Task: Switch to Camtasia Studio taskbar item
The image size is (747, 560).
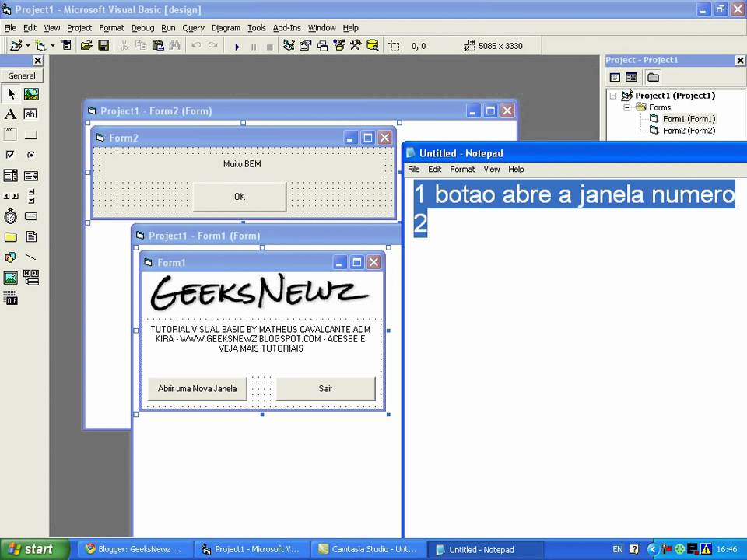Action: pos(368,549)
